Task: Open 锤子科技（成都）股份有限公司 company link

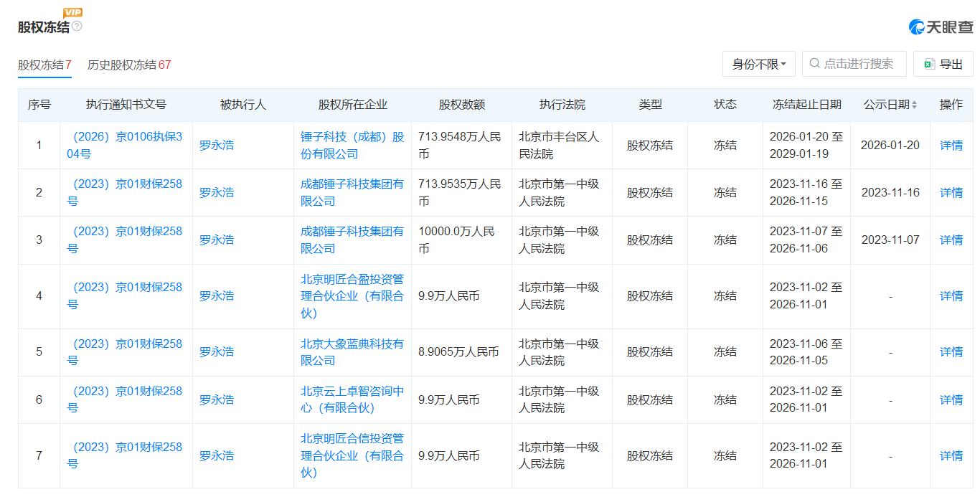Action: coord(352,145)
